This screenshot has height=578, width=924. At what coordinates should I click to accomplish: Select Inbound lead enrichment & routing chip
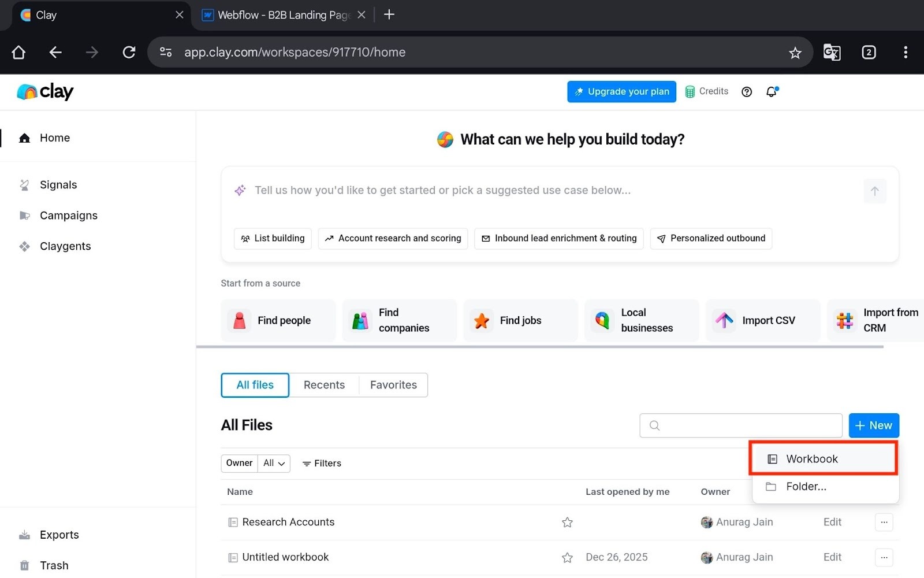559,238
